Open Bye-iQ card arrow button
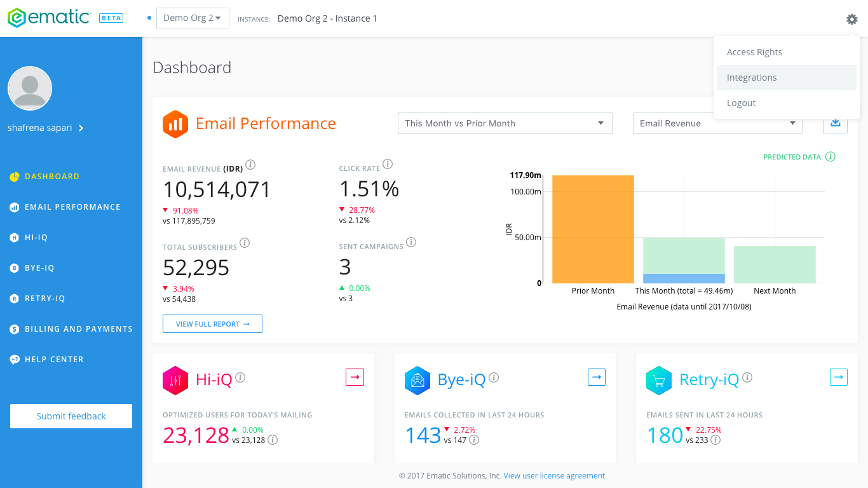Image resolution: width=868 pixels, height=488 pixels. pyautogui.click(x=597, y=377)
